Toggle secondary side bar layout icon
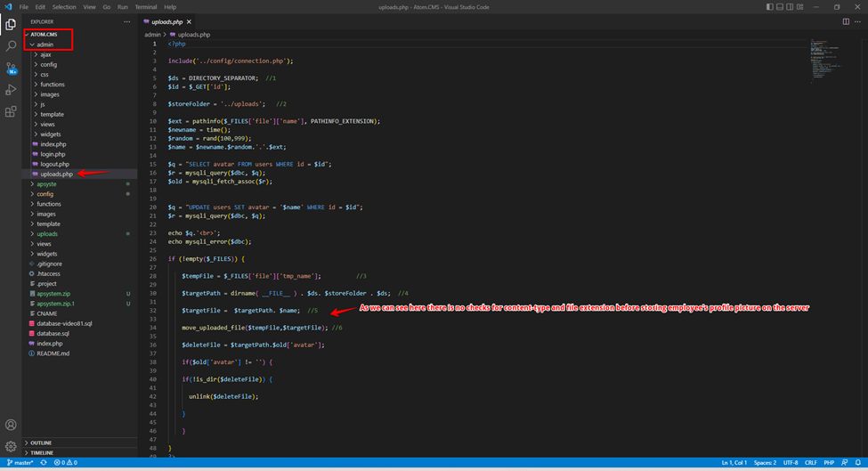 (790, 7)
